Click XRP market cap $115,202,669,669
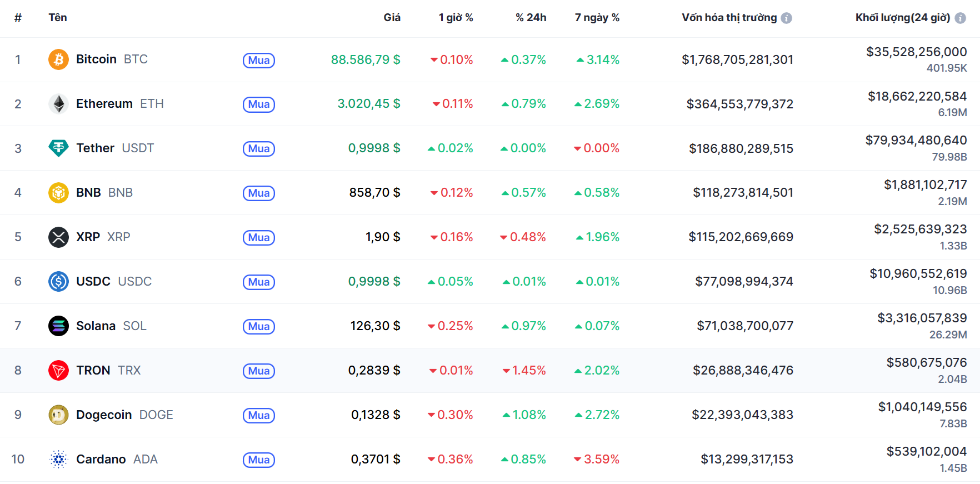 tap(741, 237)
